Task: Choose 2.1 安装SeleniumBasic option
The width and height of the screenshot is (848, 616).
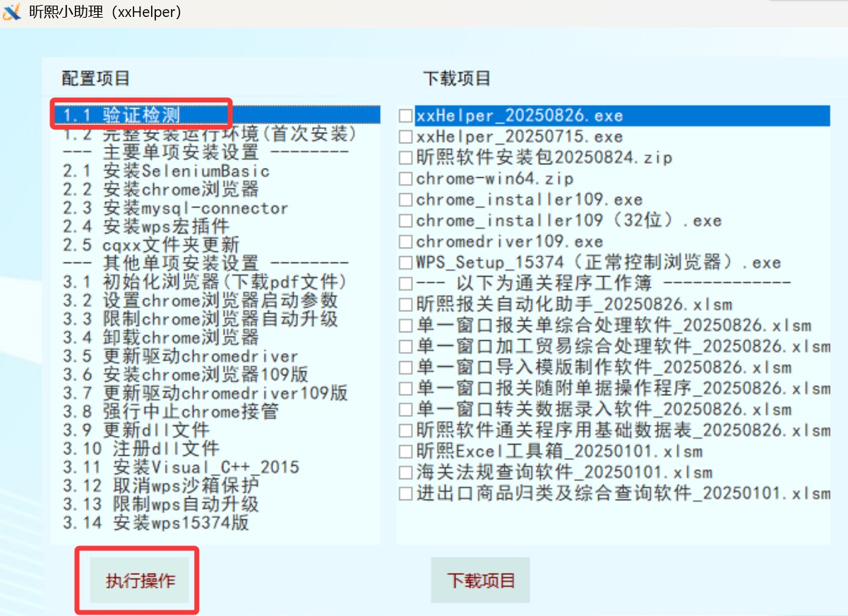Action: 166,171
